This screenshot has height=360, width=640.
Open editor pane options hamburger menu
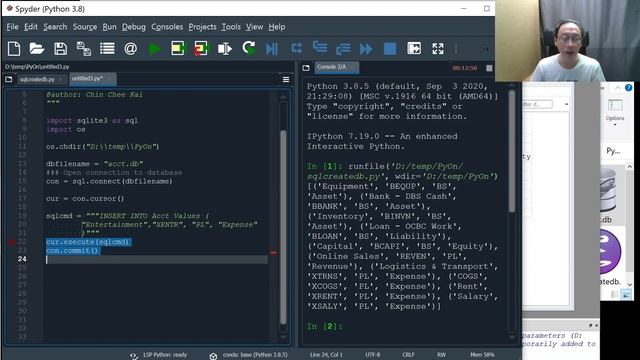[x=286, y=80]
